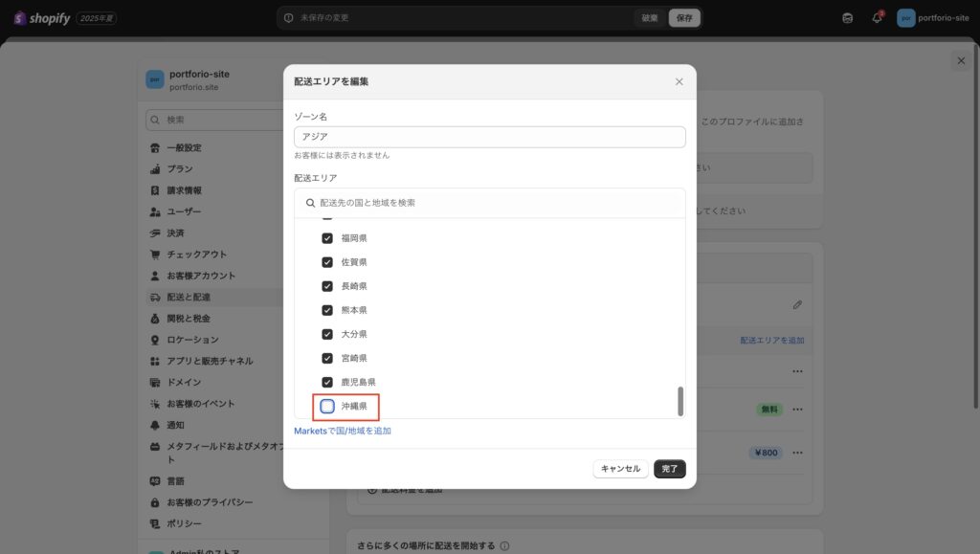
Task: Select 関税と税金 in the settings sidebar
Action: coord(188,318)
